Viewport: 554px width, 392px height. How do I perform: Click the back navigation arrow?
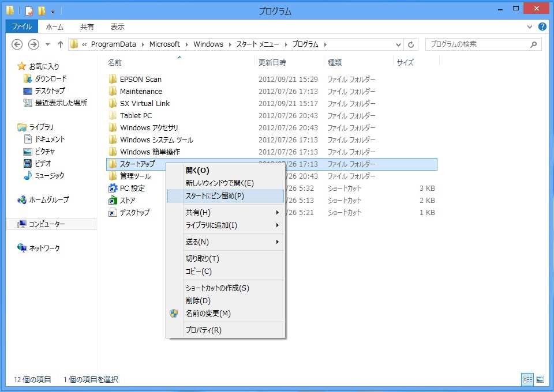click(17, 44)
